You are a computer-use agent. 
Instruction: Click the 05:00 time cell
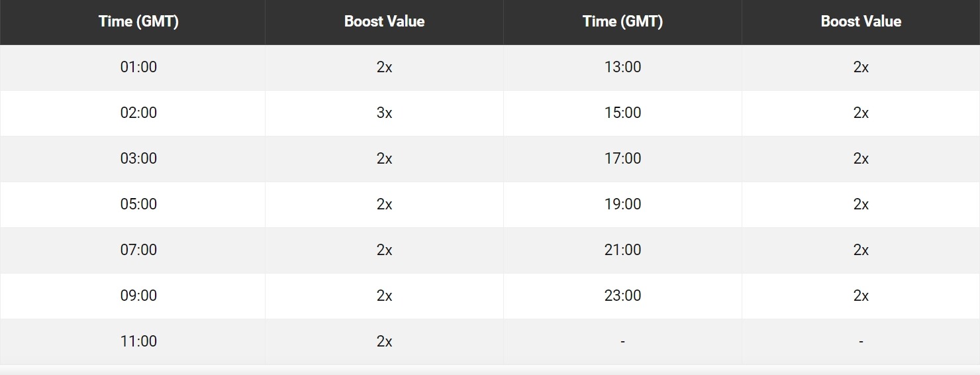[x=138, y=204]
